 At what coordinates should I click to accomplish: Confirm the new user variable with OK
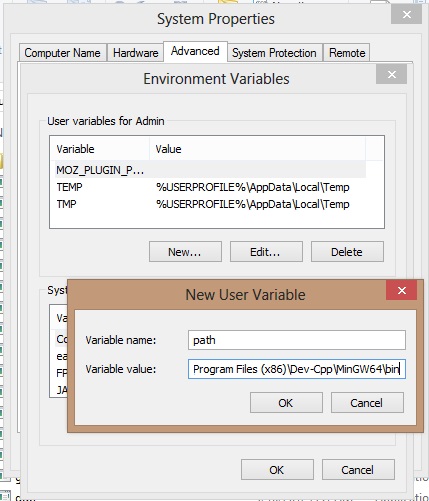tap(286, 403)
